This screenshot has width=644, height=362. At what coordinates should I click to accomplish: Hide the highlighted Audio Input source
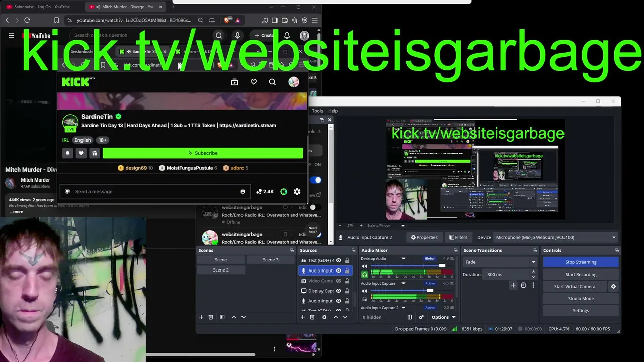338,270
